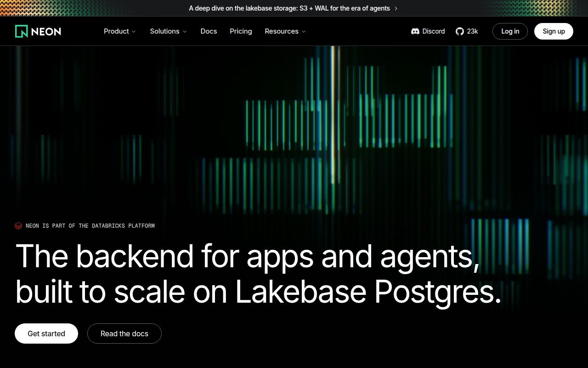The image size is (588, 368).
Task: Click the announcement banner arrow
Action: point(396,8)
